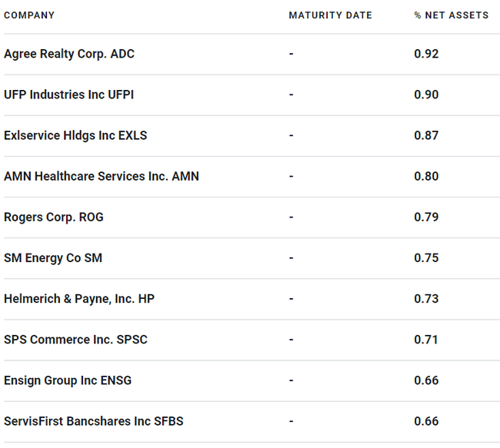Image resolution: width=500 pixels, height=448 pixels.
Task: Click AMN Healthcare Services Inc. AMN
Action: (102, 176)
